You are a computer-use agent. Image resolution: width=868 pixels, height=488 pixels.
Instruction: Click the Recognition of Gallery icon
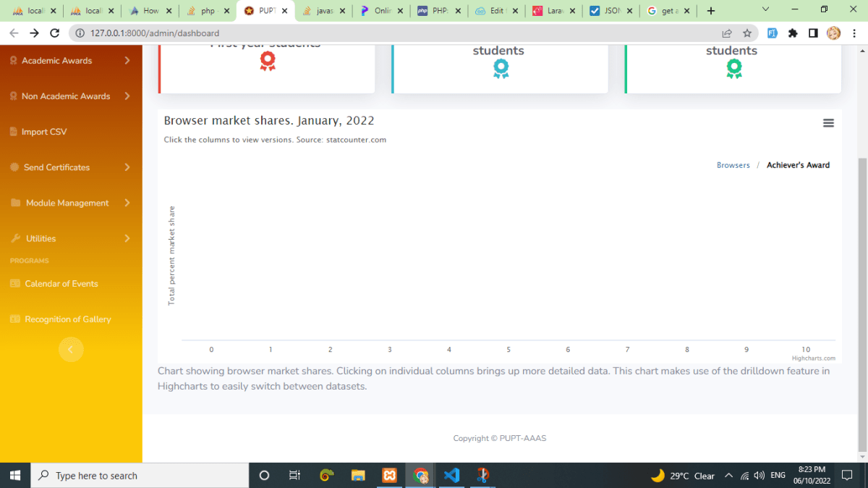click(15, 319)
